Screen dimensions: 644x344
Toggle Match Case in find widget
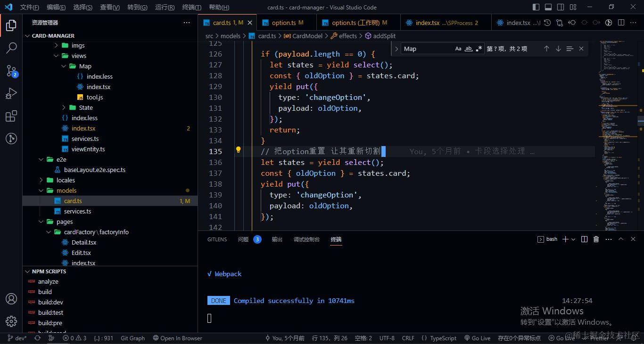tap(458, 49)
